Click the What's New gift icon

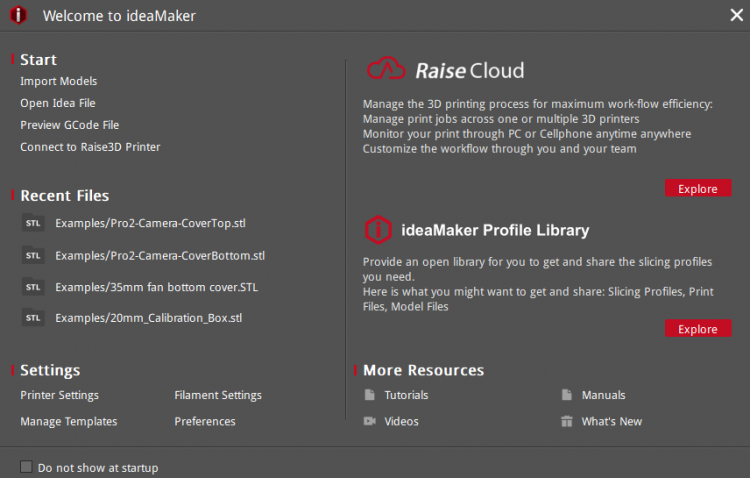pyautogui.click(x=567, y=421)
